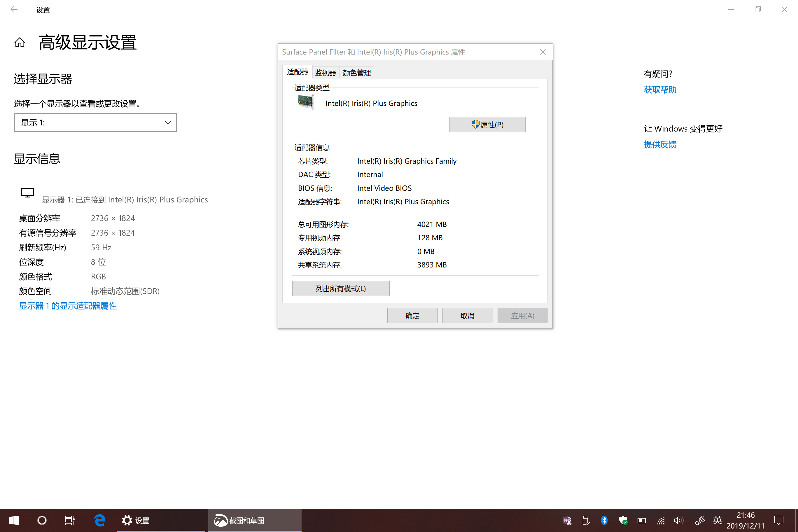Open Wi-Fi network tray icon
798x532 pixels.
(661, 520)
